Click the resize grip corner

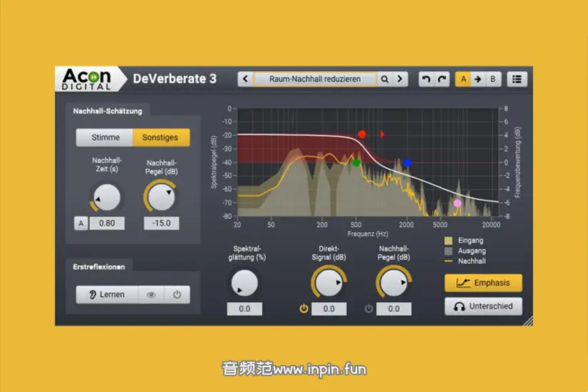[x=528, y=321]
